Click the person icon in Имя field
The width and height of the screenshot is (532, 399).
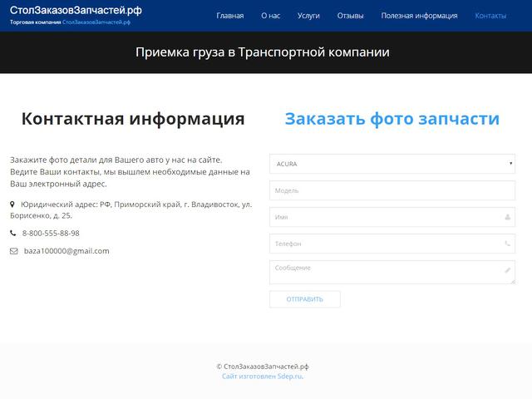(508, 217)
